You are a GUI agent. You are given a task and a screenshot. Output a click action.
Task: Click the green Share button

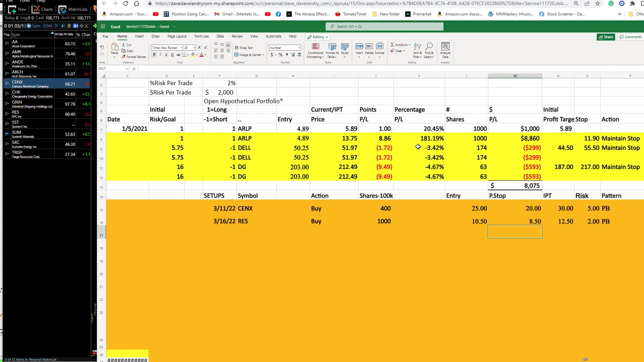(x=606, y=37)
